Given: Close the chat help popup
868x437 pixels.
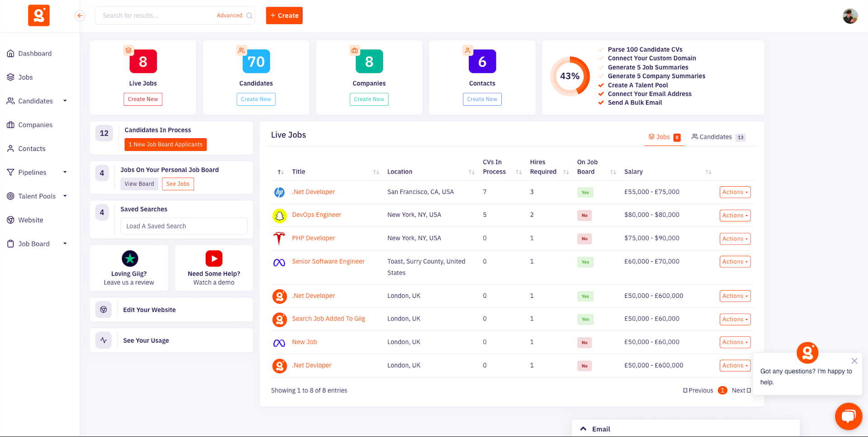Looking at the screenshot, I should [854, 361].
